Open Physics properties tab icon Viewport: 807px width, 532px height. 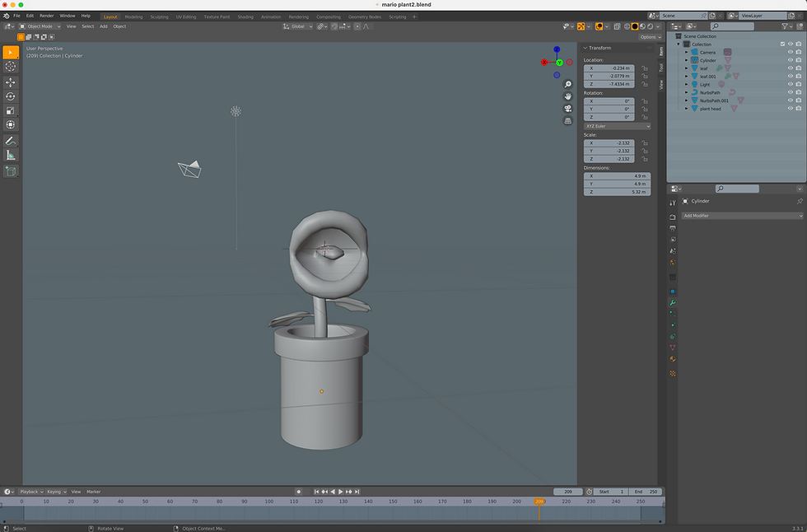point(672,325)
